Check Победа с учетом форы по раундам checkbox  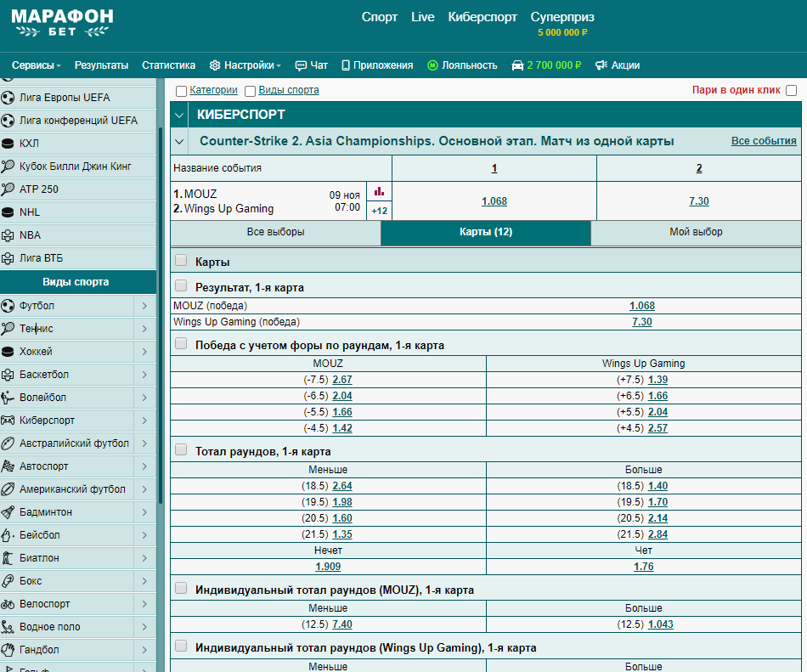tap(181, 343)
